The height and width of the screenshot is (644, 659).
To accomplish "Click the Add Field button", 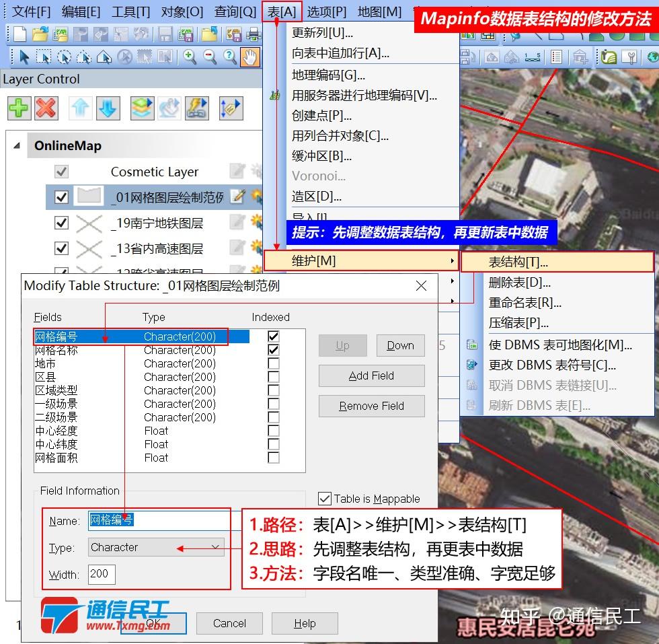I will (371, 375).
